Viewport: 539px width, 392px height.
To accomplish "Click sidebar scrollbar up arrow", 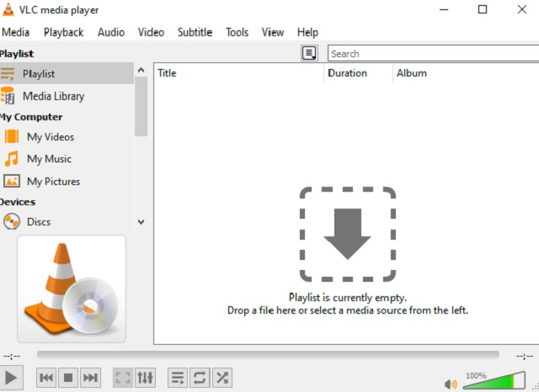I will [141, 70].
